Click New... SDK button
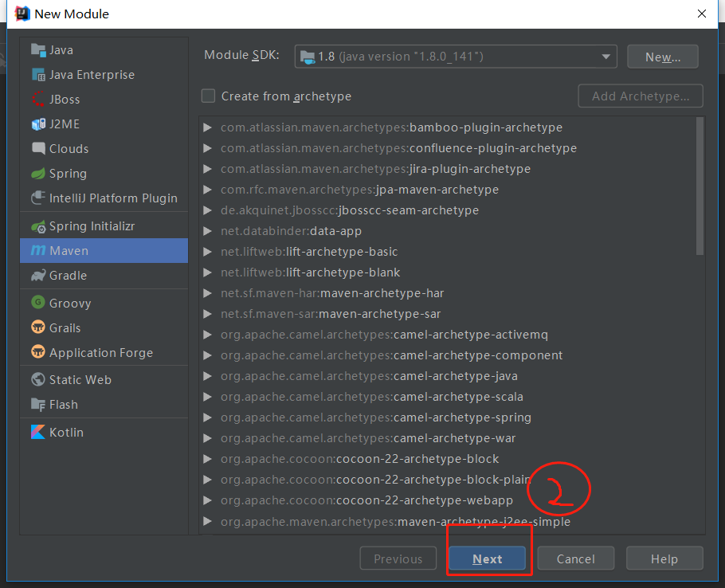Viewport: 725px width, 588px height. coord(663,57)
